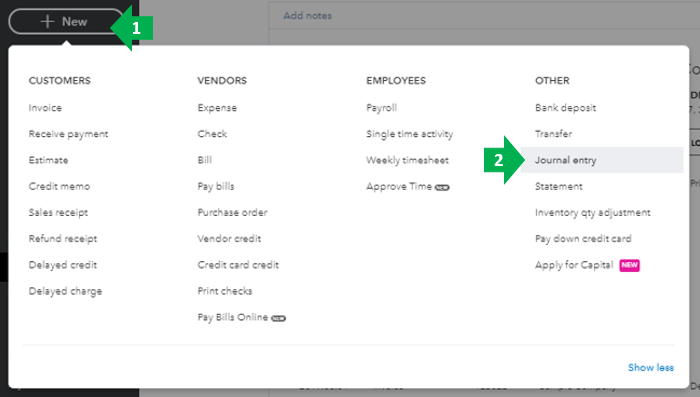Viewport: 700px width, 397px height.
Task: Open Delayed credit
Action: (x=62, y=265)
